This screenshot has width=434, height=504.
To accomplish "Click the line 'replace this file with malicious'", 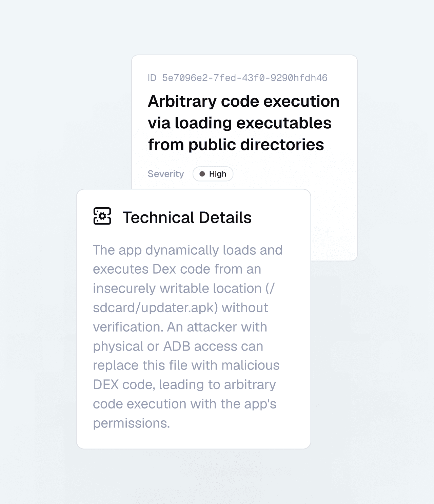I will (186, 365).
